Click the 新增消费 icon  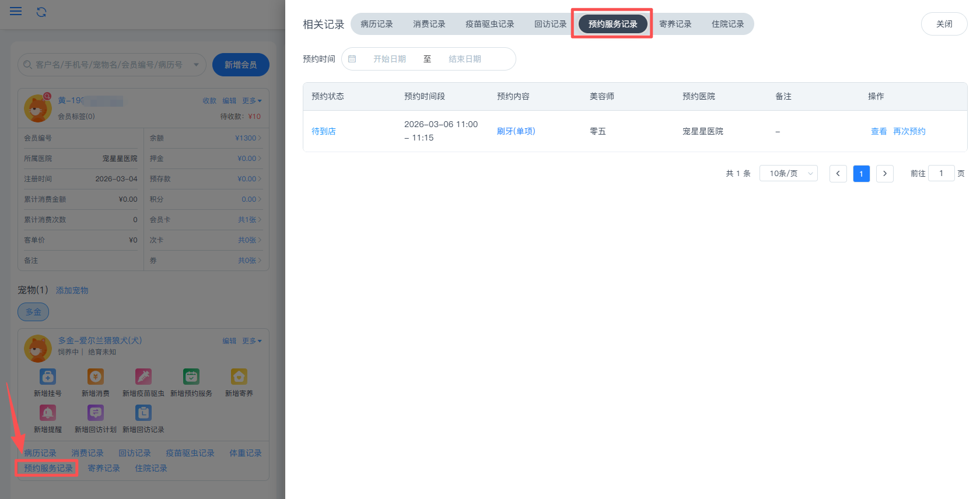click(96, 377)
